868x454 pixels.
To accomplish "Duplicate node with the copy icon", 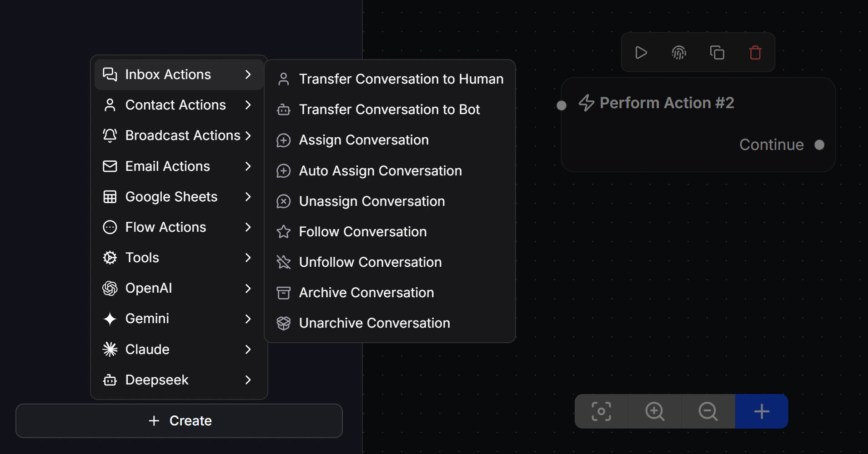I will coord(717,53).
